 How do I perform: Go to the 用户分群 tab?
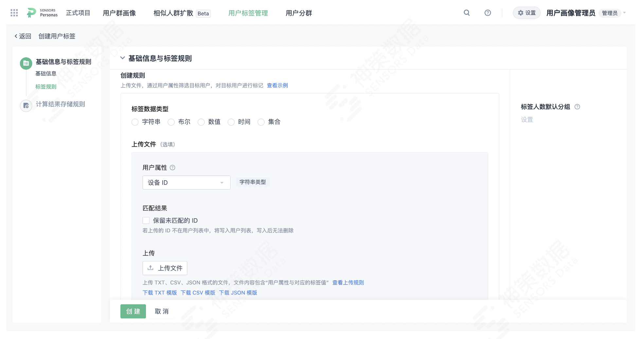click(299, 13)
